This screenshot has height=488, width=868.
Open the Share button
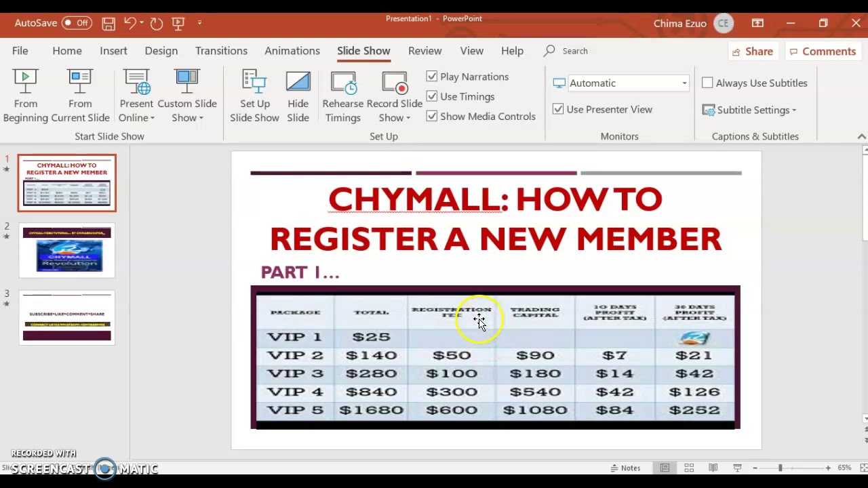(753, 52)
